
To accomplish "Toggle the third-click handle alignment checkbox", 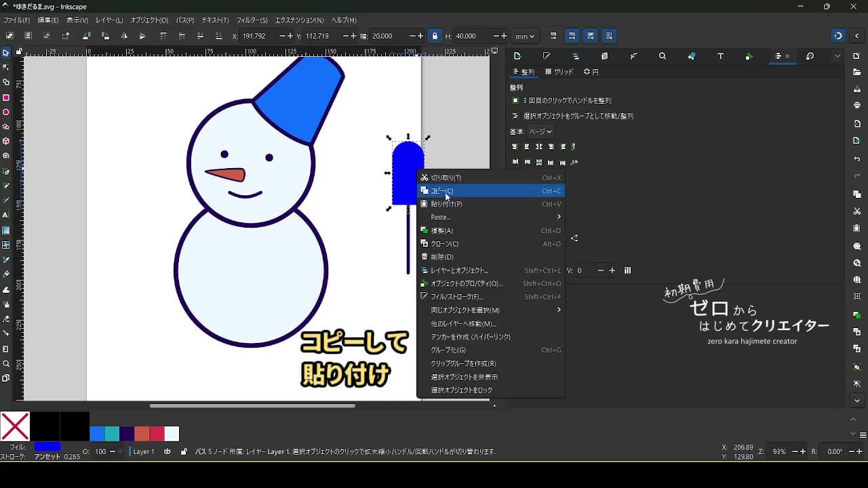I will [515, 100].
